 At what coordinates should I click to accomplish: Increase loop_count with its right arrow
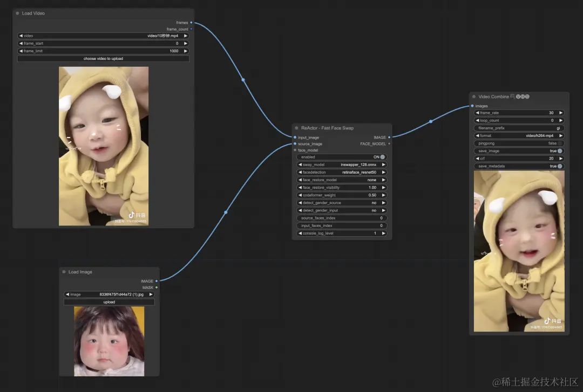[x=561, y=120]
